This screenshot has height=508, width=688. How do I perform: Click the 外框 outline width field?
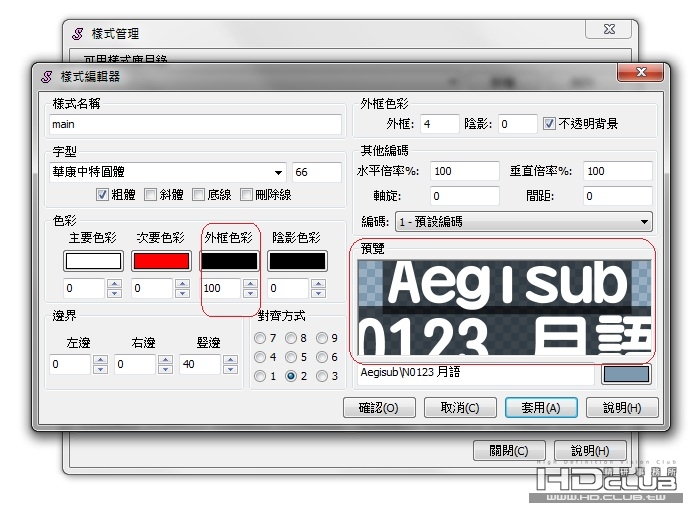[x=440, y=124]
